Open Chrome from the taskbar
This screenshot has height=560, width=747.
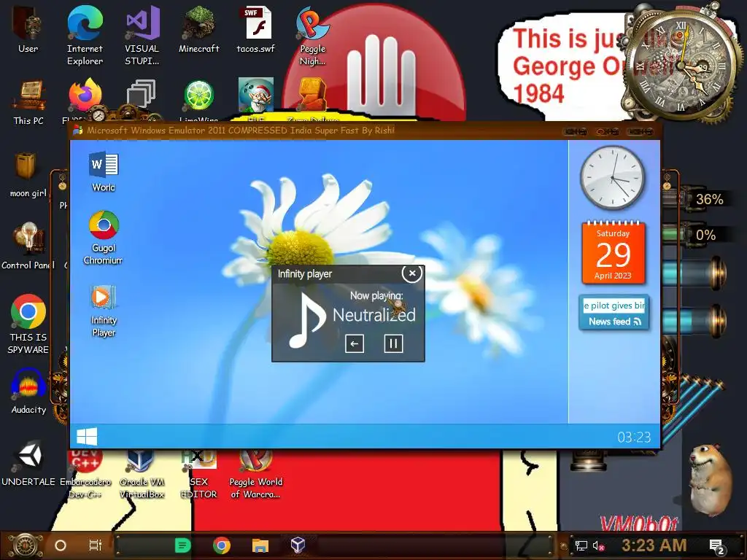click(x=222, y=545)
